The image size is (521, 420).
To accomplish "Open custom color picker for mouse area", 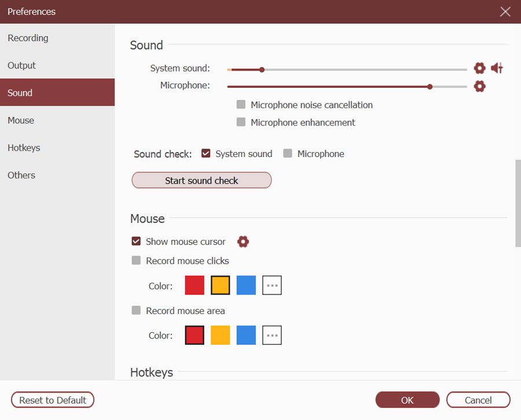I will pyautogui.click(x=272, y=334).
